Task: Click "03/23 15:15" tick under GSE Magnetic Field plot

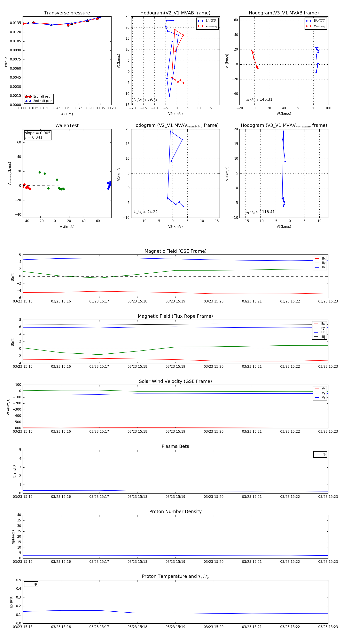Action: click(x=23, y=302)
